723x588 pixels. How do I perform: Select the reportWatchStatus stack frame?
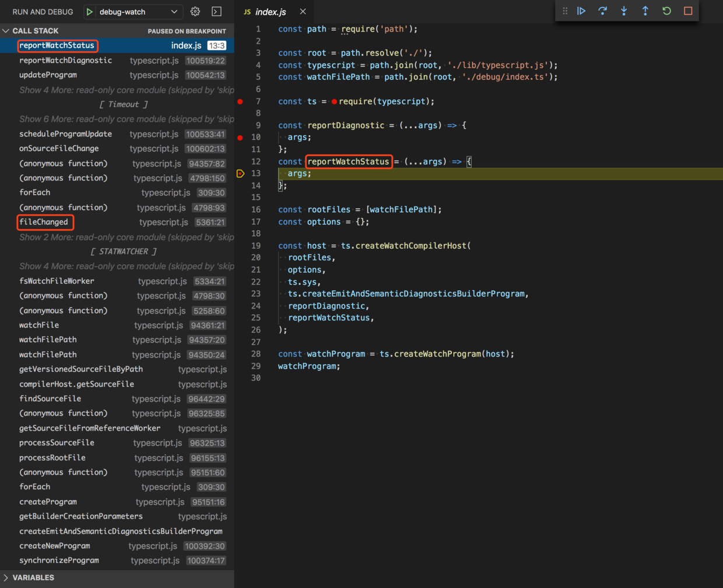tap(117, 45)
